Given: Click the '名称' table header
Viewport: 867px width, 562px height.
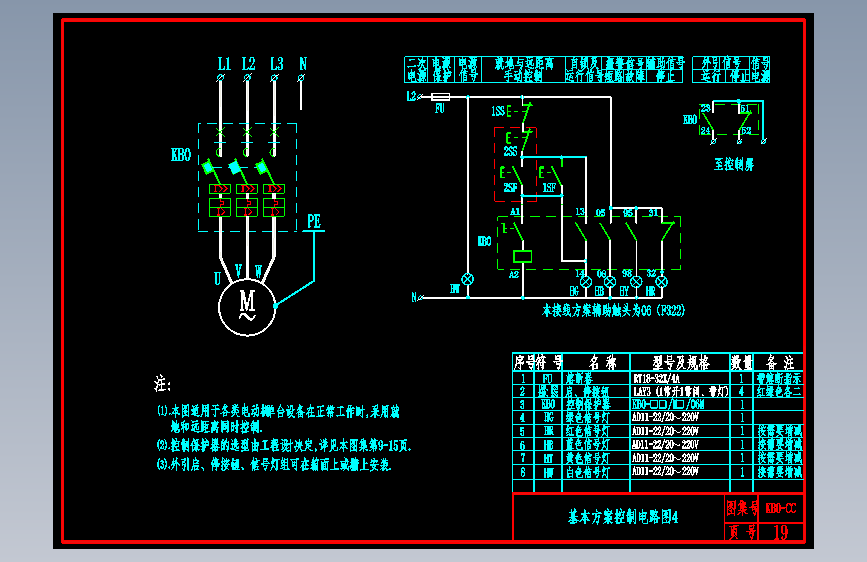Looking at the screenshot, I should tap(603, 363).
